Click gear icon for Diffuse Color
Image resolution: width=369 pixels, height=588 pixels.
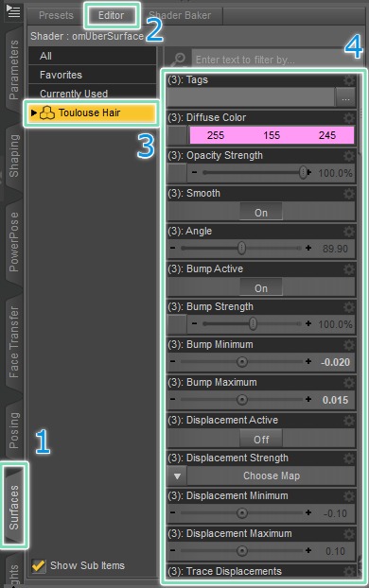click(x=349, y=118)
